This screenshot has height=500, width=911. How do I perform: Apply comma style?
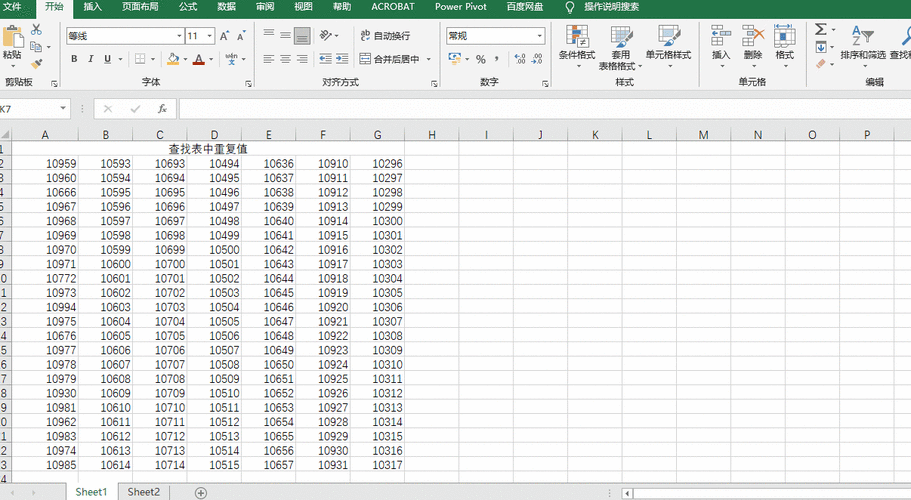(x=497, y=59)
